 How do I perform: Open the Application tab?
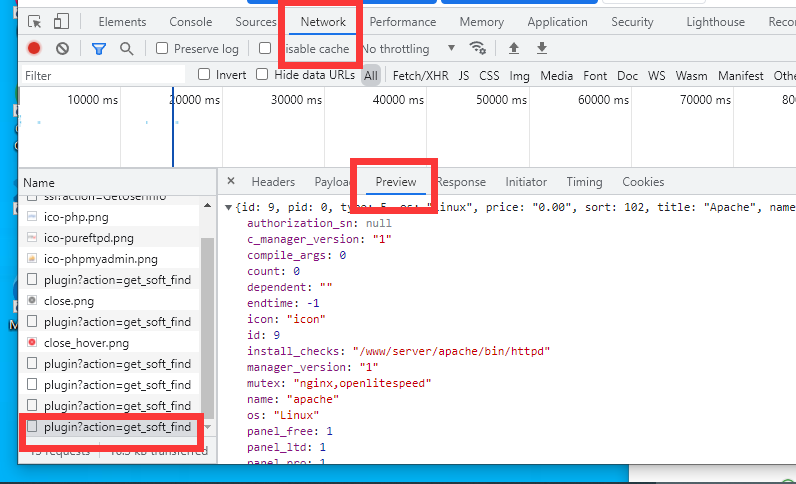coord(557,22)
